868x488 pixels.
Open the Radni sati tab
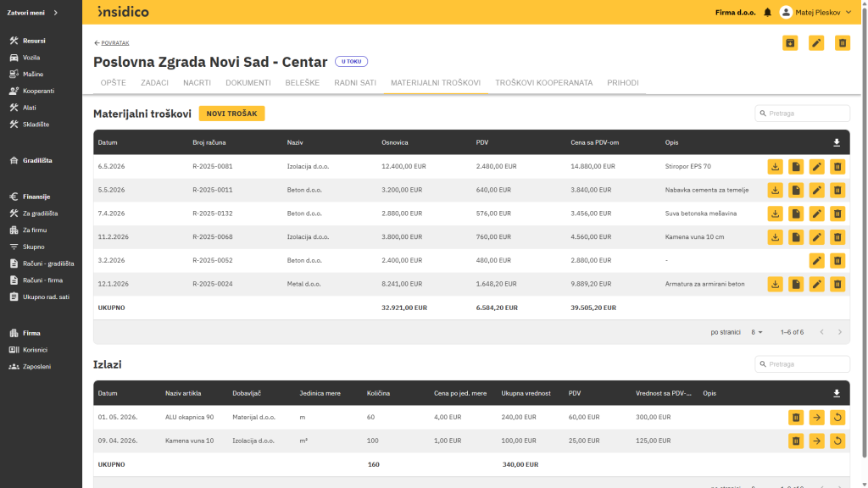tap(355, 83)
